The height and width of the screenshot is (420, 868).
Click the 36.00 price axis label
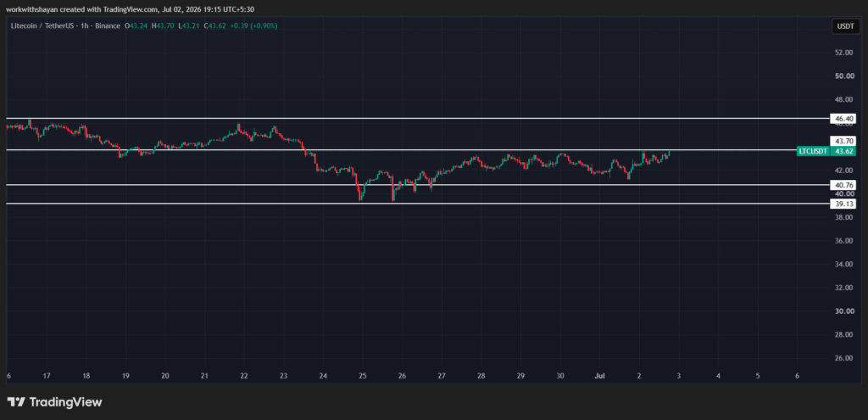843,240
